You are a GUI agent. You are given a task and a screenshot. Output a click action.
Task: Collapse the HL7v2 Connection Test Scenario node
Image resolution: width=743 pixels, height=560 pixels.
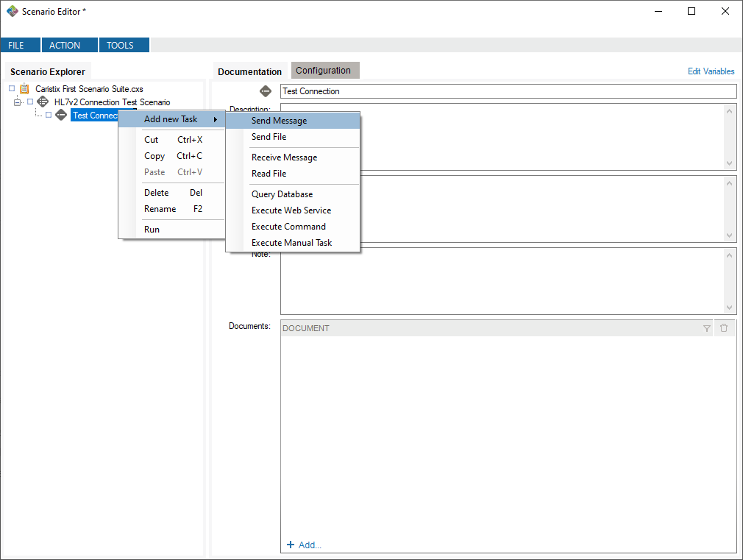(x=17, y=102)
